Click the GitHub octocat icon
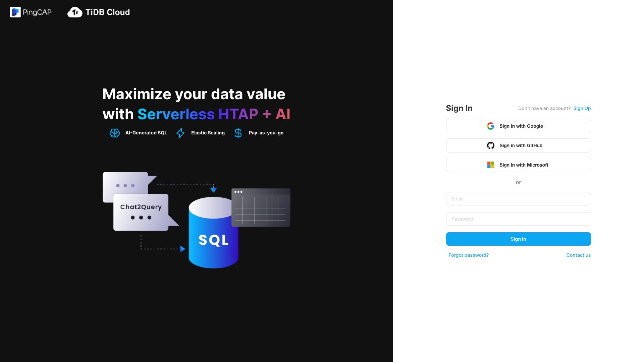 click(x=491, y=145)
